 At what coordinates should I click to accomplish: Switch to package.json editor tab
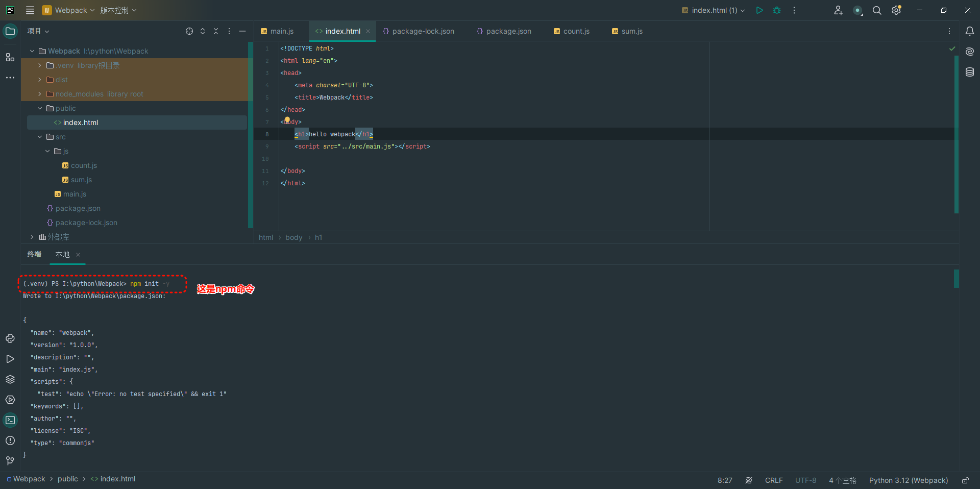coord(504,31)
